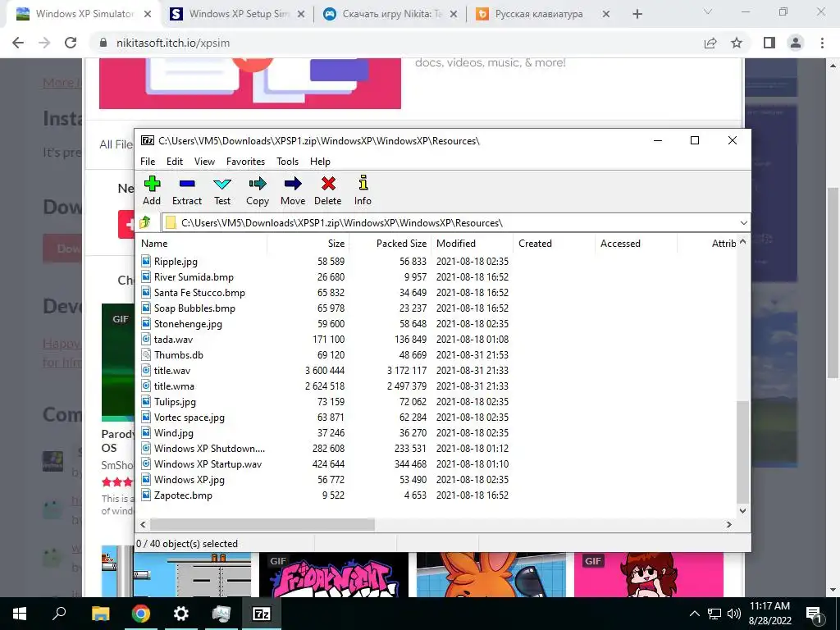
Task: Expand the 7-Zip address path dropdown
Action: (743, 223)
